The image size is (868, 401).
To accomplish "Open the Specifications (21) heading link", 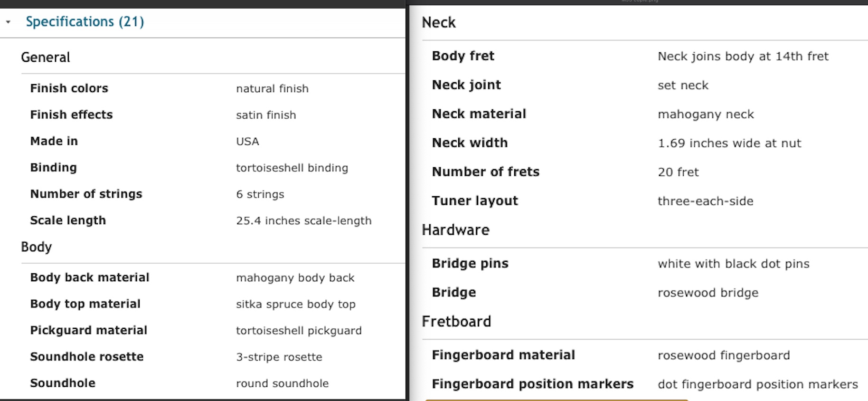I will [85, 22].
